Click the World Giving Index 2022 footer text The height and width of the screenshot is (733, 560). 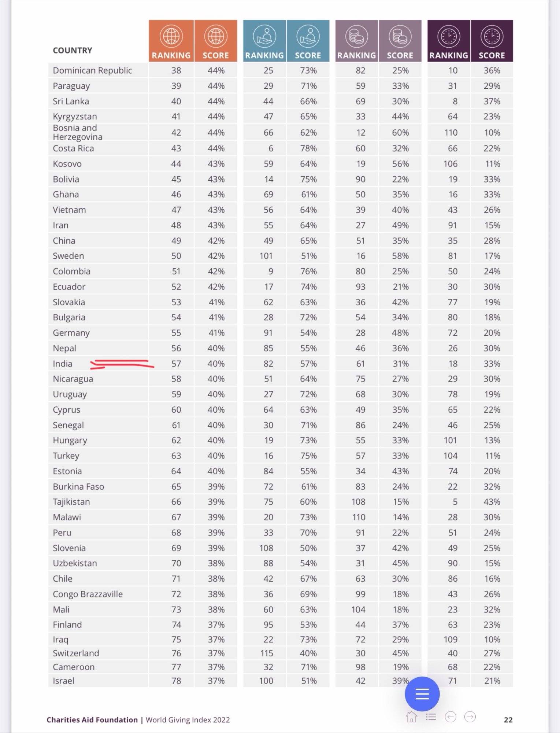pyautogui.click(x=188, y=720)
